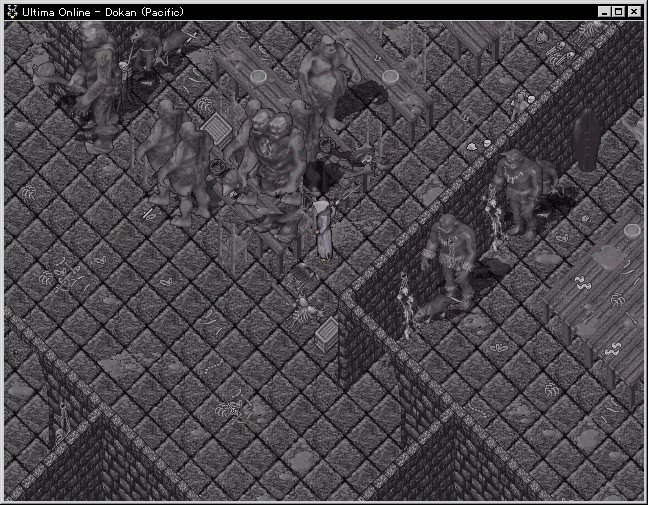Viewport: 648px width, 505px height.
Task: Target the ogre standing between the two long tables
Action: (x=327, y=81)
